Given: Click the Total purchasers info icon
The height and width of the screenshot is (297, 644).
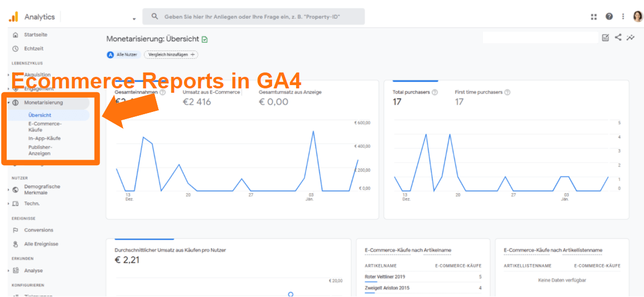Looking at the screenshot, I should pos(435,92).
